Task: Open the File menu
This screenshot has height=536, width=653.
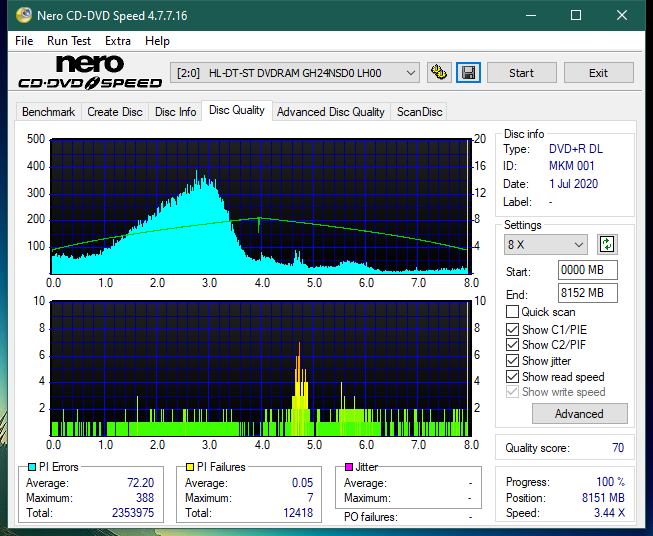Action: click(x=24, y=41)
